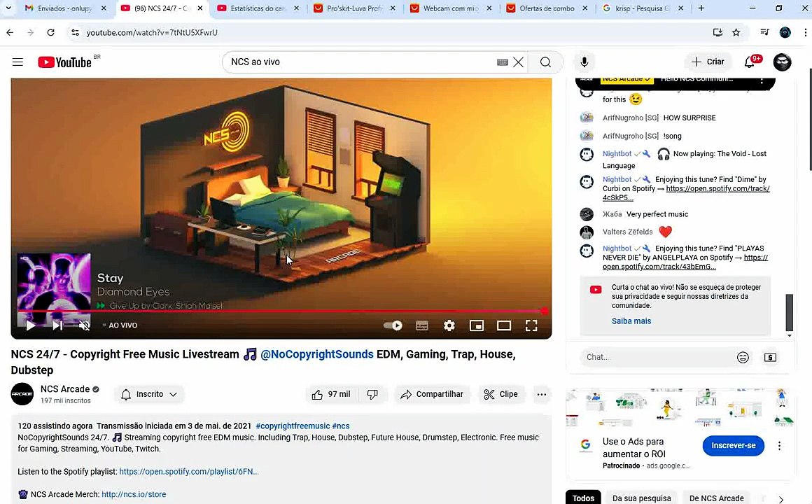The image size is (812, 504).
Task: Unmute the video volume
Action: pos(85,325)
